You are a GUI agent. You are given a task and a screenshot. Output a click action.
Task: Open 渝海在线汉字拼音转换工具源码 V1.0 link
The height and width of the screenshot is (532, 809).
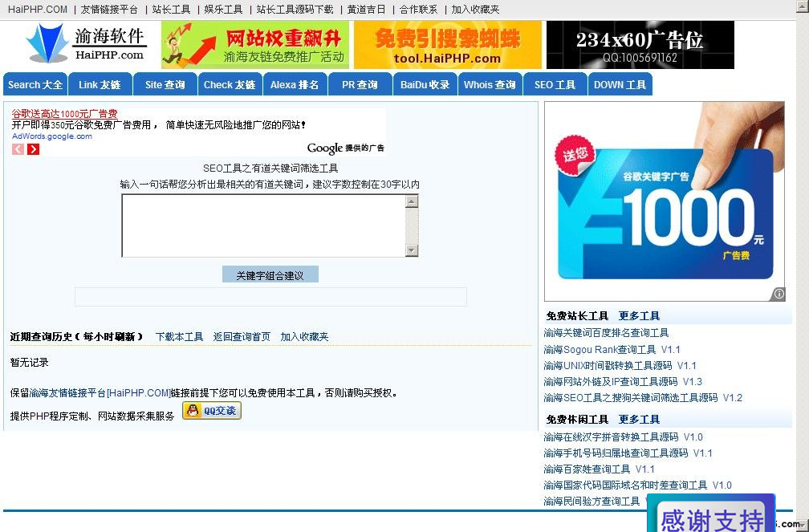pyautogui.click(x=624, y=437)
